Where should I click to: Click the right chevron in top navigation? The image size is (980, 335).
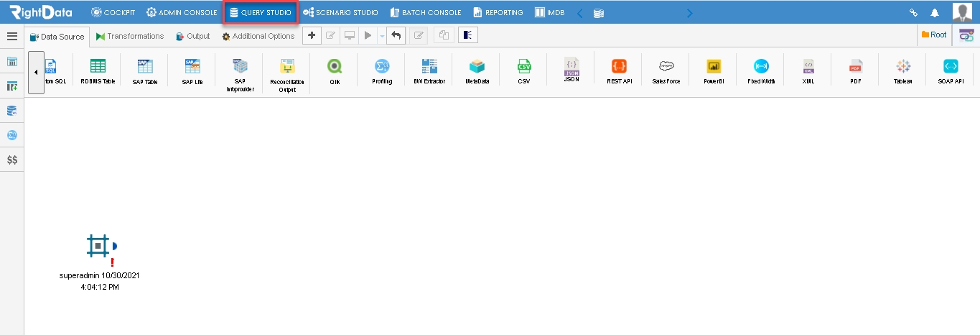click(x=690, y=12)
